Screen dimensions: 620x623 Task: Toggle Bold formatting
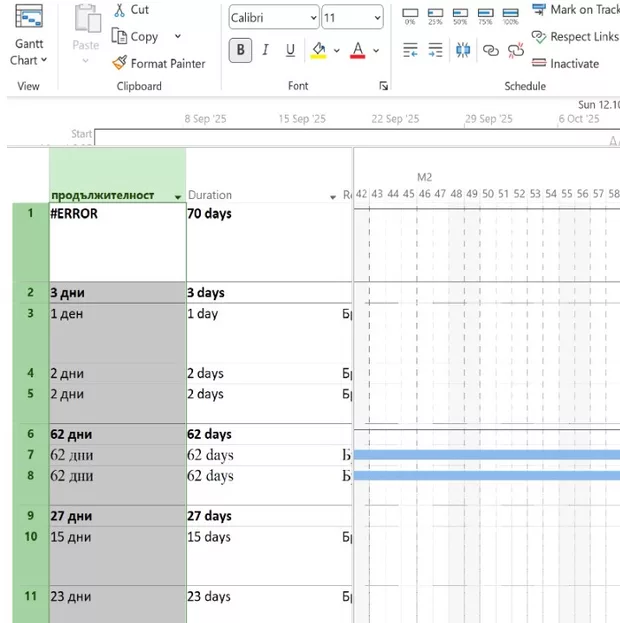tap(240, 50)
